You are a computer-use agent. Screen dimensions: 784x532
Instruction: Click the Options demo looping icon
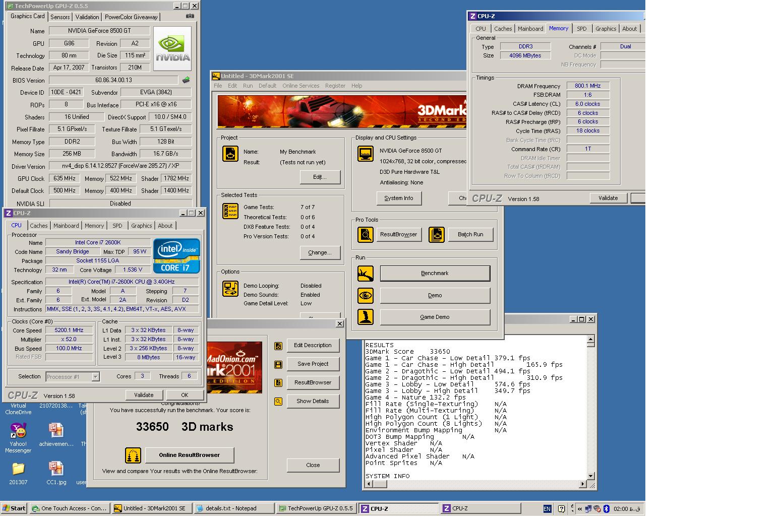coord(230,289)
